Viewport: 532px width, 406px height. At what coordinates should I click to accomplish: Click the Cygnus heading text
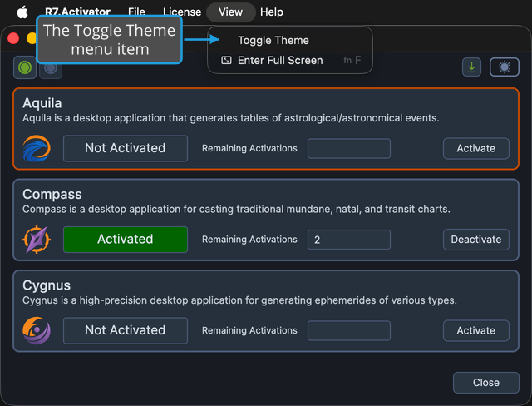click(x=47, y=285)
